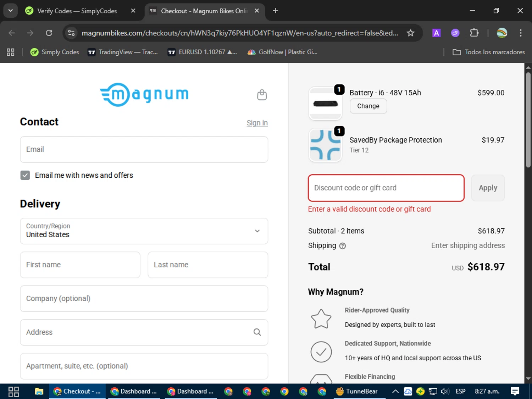Open the EURUSD 1.10267 bookmark
The height and width of the screenshot is (399, 532).
click(202, 52)
